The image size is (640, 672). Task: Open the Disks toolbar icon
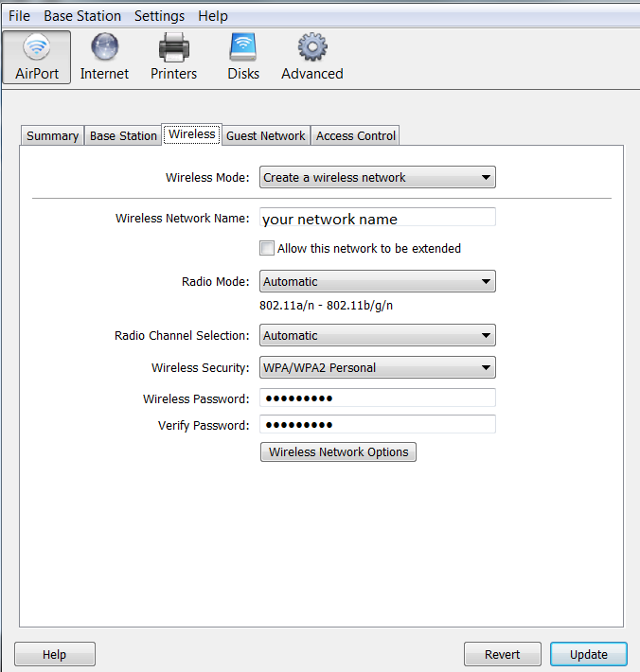click(x=243, y=57)
